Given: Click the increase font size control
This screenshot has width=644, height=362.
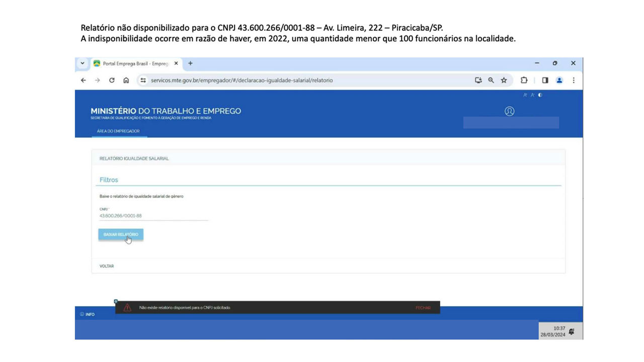Looking at the screenshot, I should [x=525, y=95].
